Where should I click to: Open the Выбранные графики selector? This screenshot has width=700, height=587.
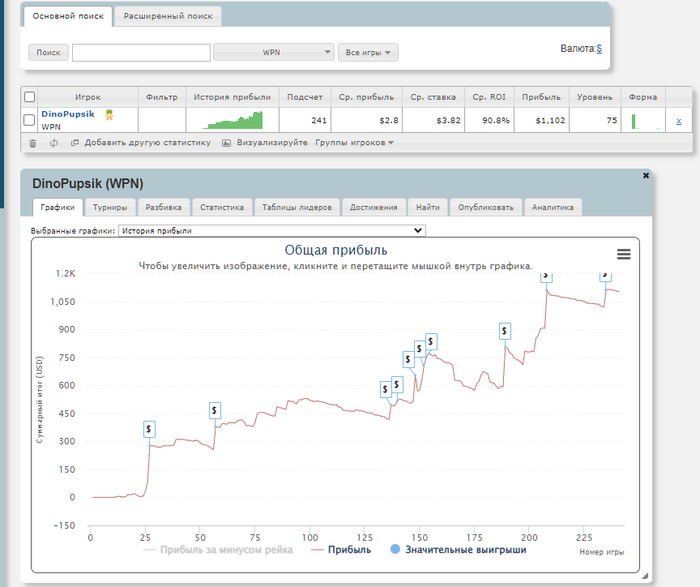point(272,231)
